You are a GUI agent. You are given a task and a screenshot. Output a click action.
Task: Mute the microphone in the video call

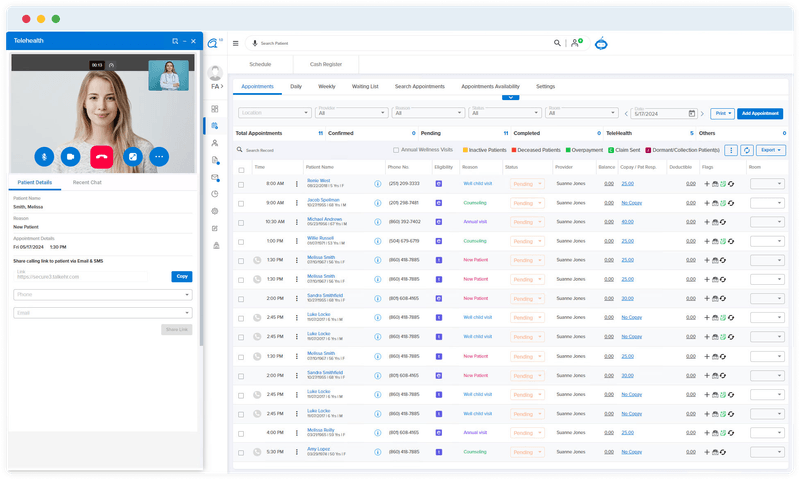click(x=43, y=156)
